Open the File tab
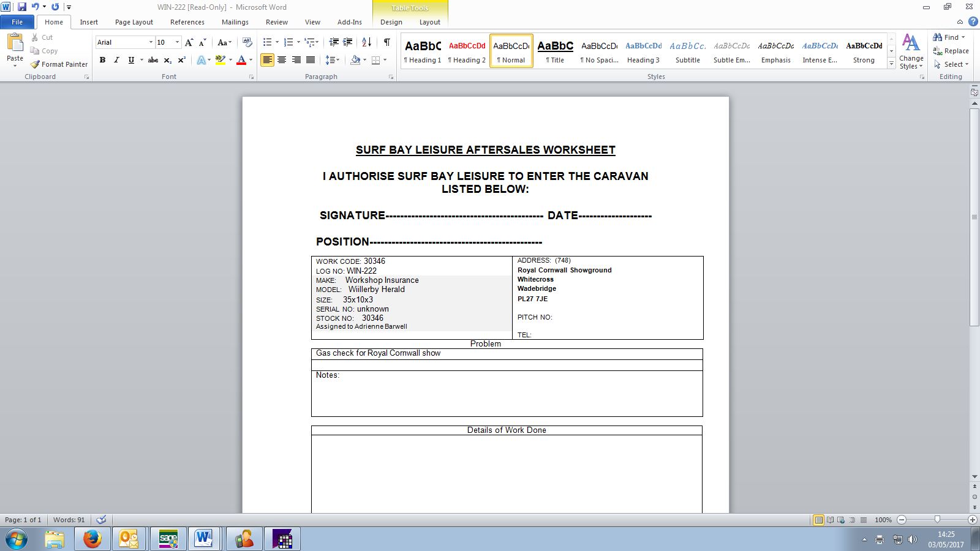980x551 pixels. coord(17,22)
